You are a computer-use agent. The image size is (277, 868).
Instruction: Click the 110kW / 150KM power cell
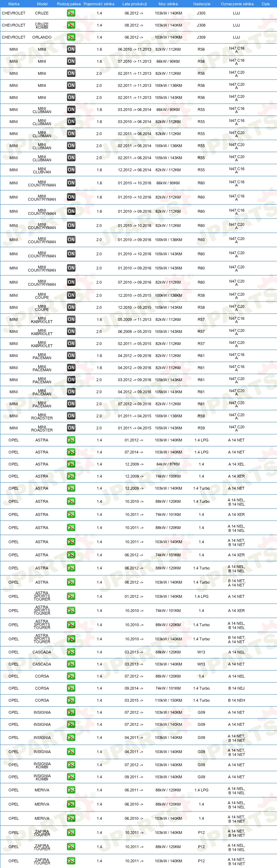click(x=168, y=700)
